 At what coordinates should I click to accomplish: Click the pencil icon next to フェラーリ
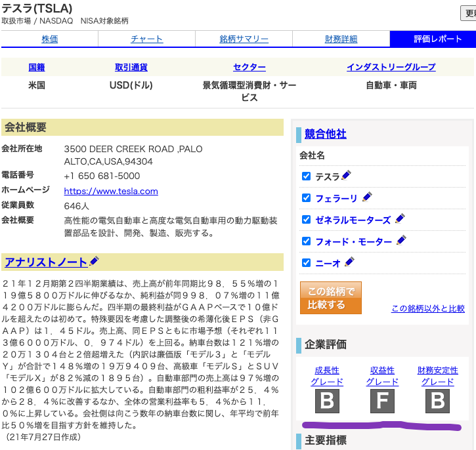[367, 197]
